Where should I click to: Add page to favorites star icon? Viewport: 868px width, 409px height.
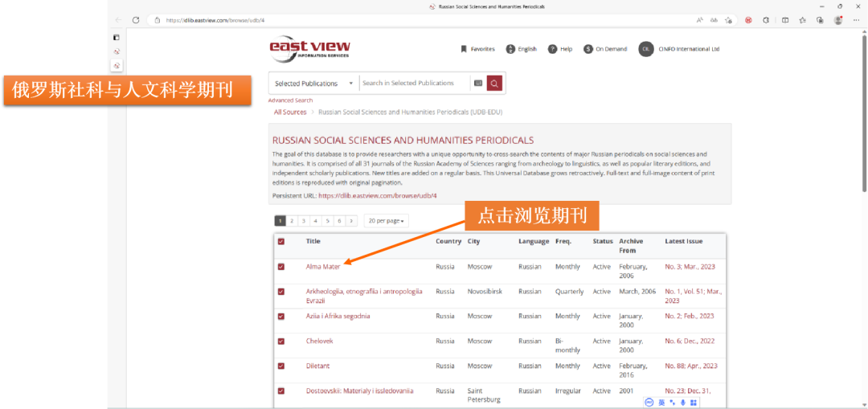point(728,20)
